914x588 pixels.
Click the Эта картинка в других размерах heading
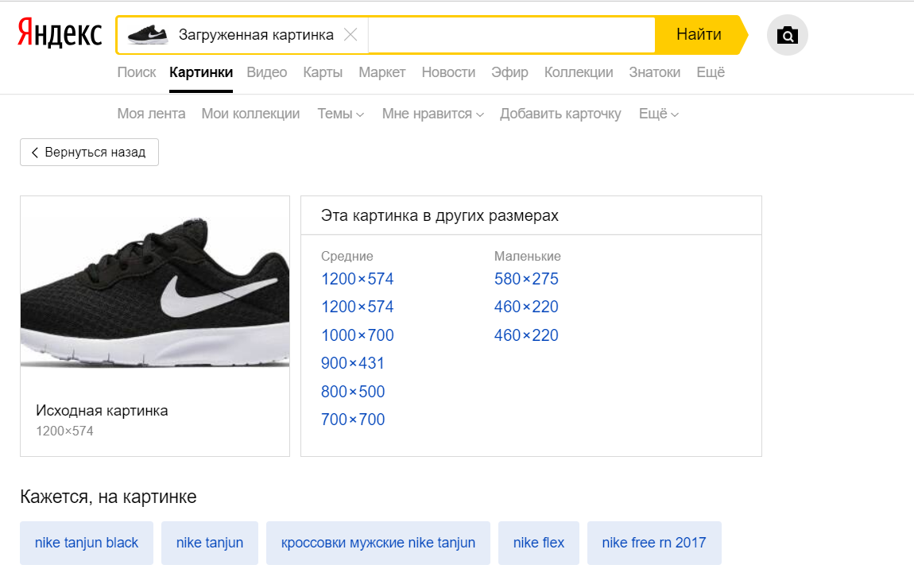[x=440, y=216]
